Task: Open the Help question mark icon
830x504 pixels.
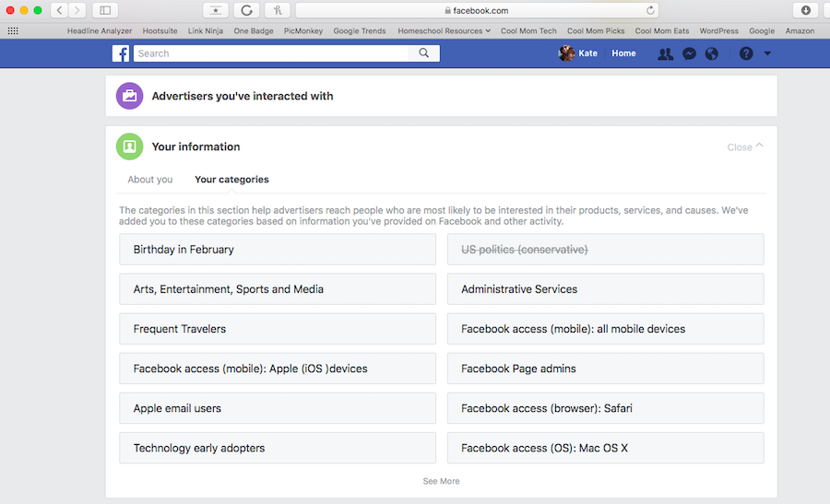Action: click(746, 53)
